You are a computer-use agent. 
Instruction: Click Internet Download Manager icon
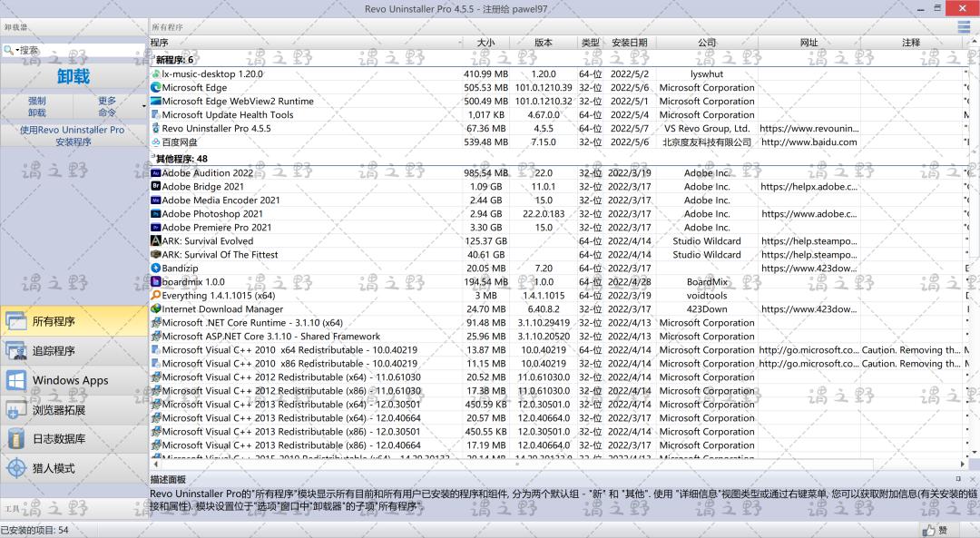156,308
